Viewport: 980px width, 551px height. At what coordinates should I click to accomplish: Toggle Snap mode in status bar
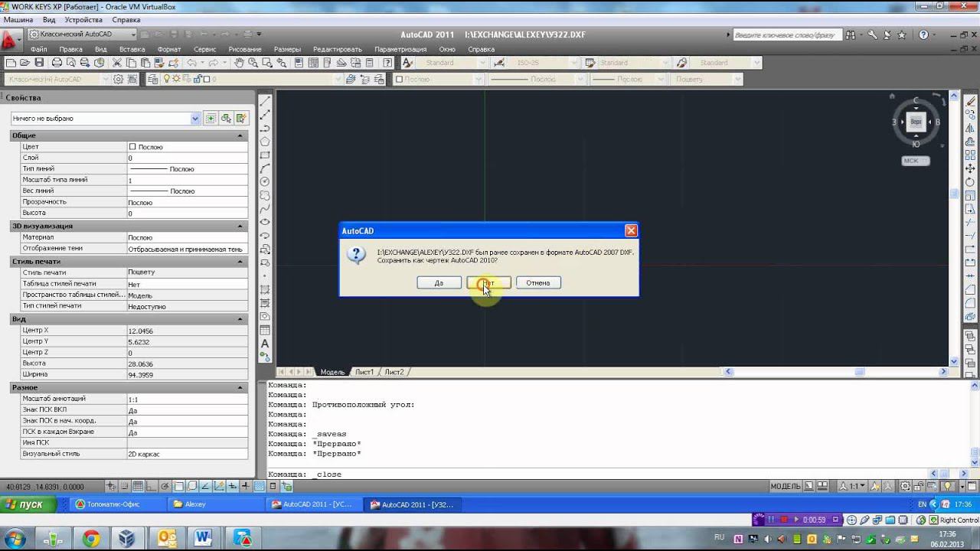click(125, 487)
